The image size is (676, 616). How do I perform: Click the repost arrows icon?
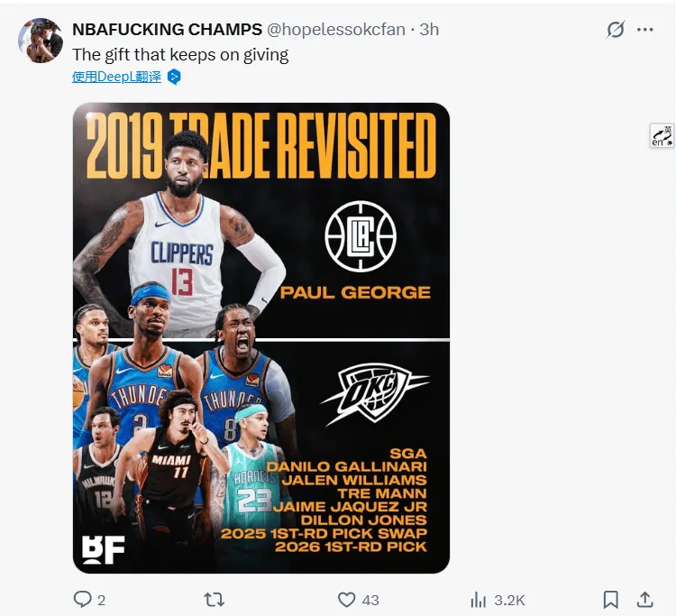[215, 599]
